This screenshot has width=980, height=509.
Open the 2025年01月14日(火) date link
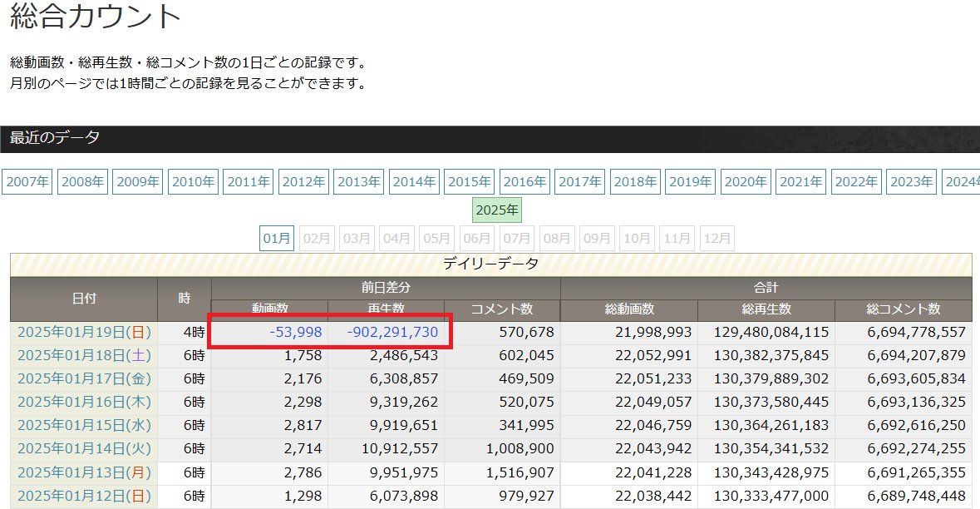coord(85,449)
